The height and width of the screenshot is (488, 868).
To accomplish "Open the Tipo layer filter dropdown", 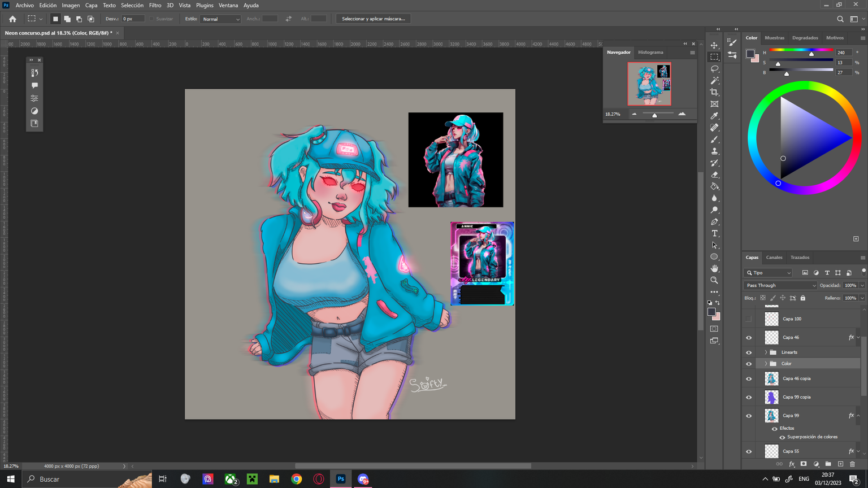I will 769,273.
